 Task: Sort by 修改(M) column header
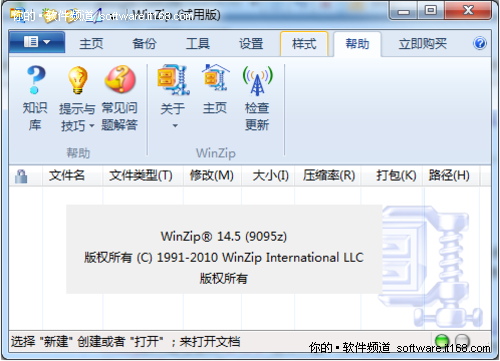(x=212, y=176)
